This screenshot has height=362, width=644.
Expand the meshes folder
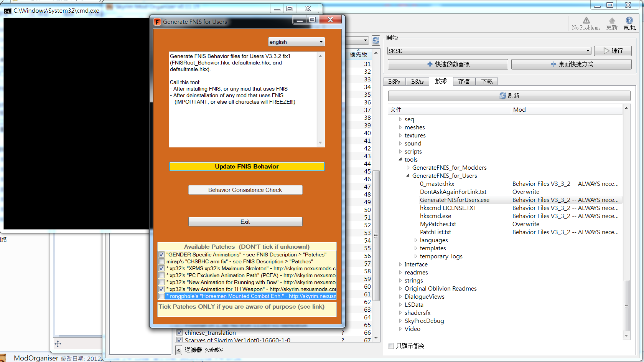pos(400,127)
